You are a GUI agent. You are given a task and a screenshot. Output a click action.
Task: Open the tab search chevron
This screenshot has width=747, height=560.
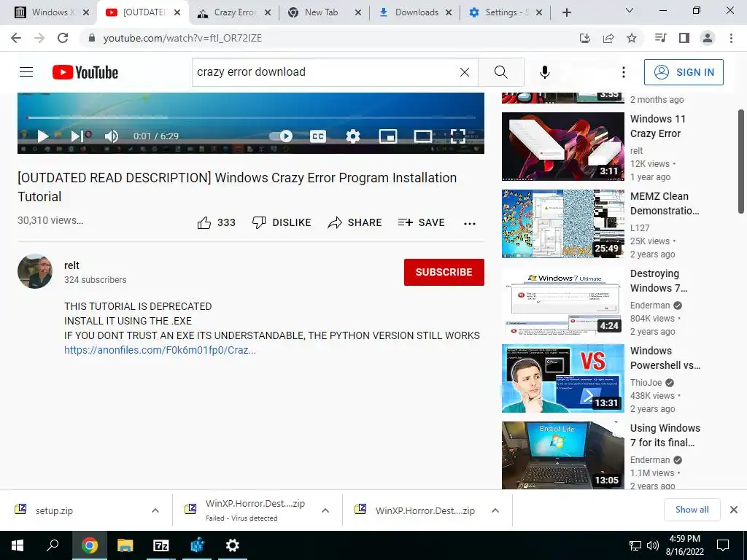point(630,10)
